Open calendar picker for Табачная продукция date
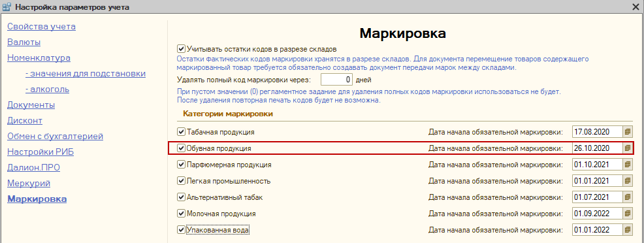 coord(628,132)
